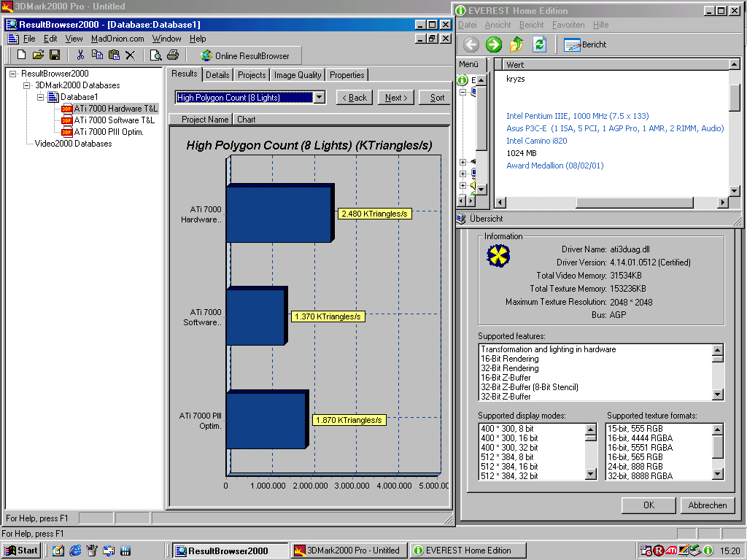
Task: Open the Datei menu in EVEREST
Action: (x=468, y=25)
